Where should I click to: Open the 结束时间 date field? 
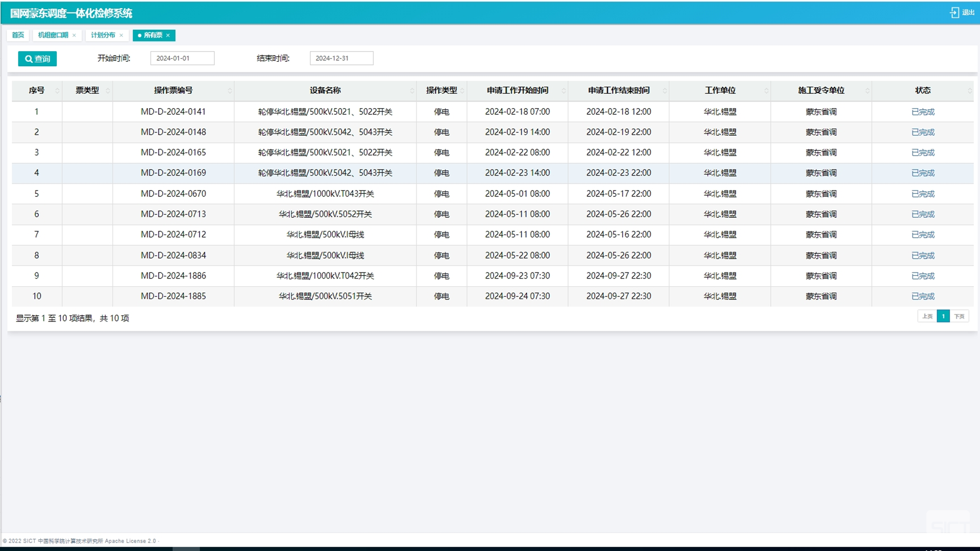(x=341, y=58)
